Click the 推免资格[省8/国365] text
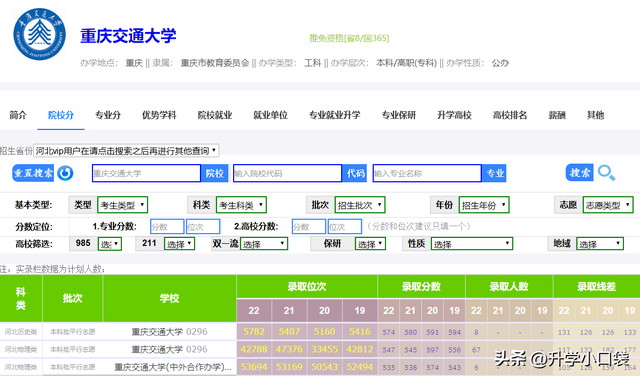Image resolution: width=640 pixels, height=378 pixels. tap(349, 38)
